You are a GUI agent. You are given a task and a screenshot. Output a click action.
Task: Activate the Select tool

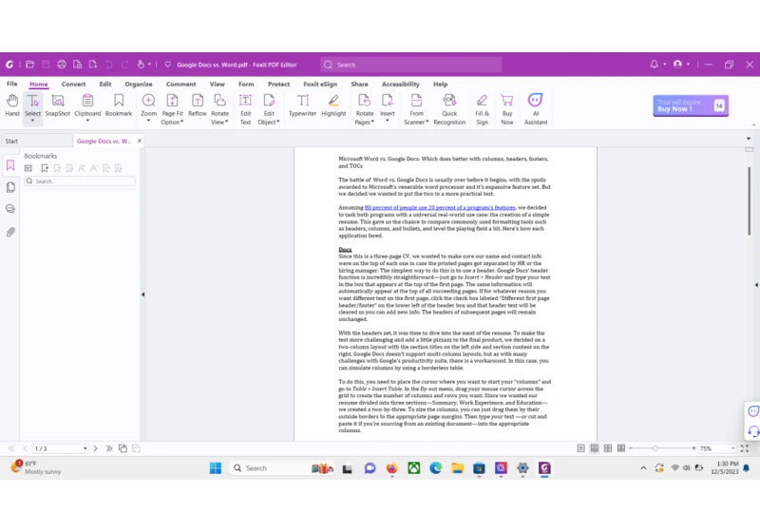click(32, 105)
